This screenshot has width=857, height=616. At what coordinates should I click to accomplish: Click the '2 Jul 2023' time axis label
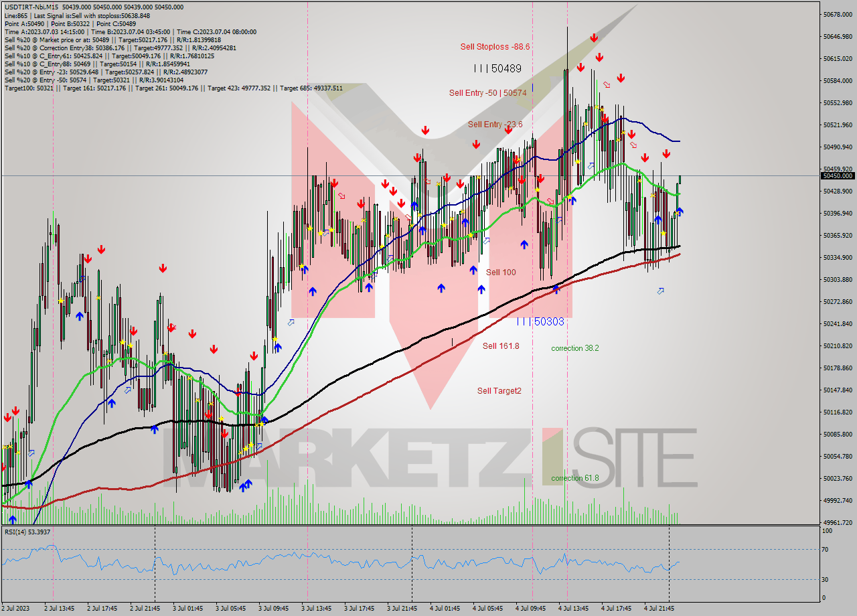(x=16, y=609)
